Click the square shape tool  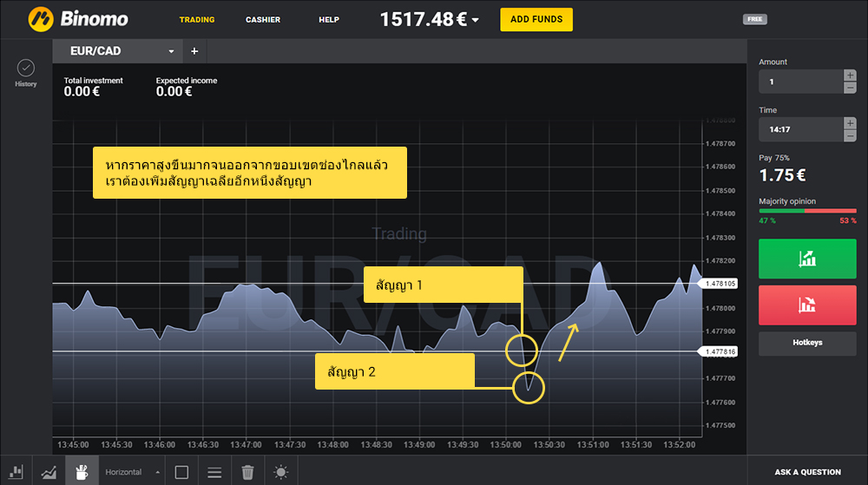tap(181, 472)
